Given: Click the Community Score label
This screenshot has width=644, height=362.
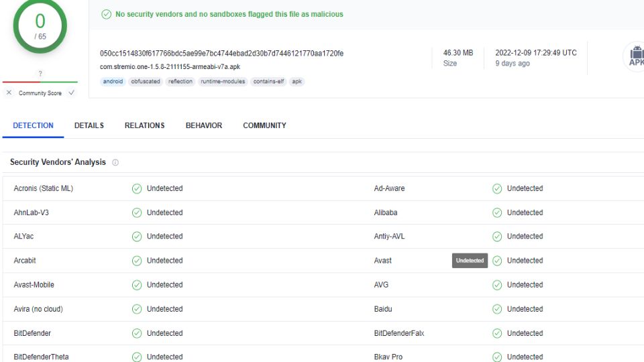Looking at the screenshot, I should coord(40,93).
